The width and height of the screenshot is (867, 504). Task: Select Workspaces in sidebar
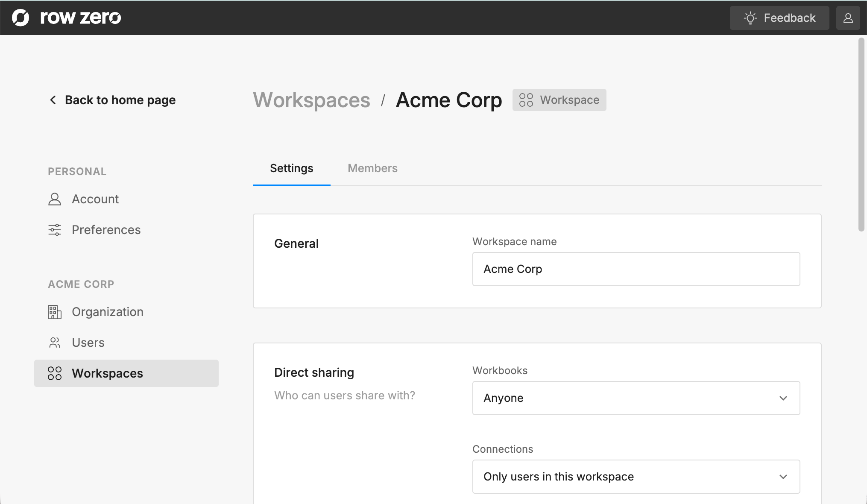tap(126, 373)
